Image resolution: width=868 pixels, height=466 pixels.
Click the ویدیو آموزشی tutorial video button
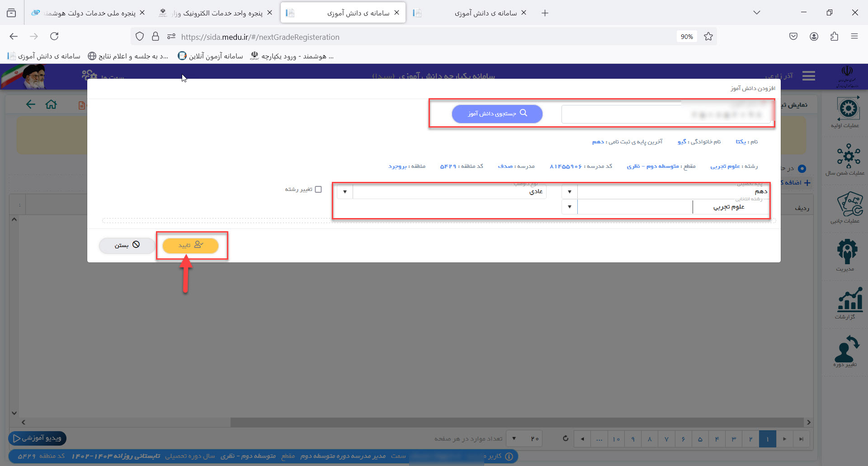point(38,438)
